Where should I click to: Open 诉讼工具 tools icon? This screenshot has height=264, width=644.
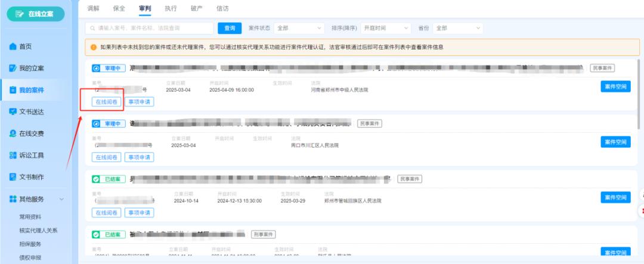coord(13,156)
